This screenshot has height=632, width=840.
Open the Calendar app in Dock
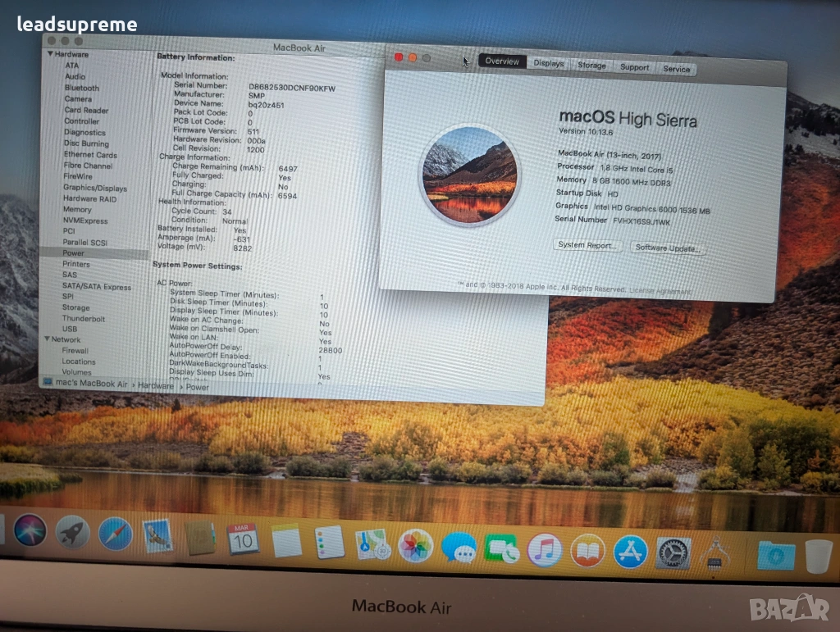(x=243, y=539)
